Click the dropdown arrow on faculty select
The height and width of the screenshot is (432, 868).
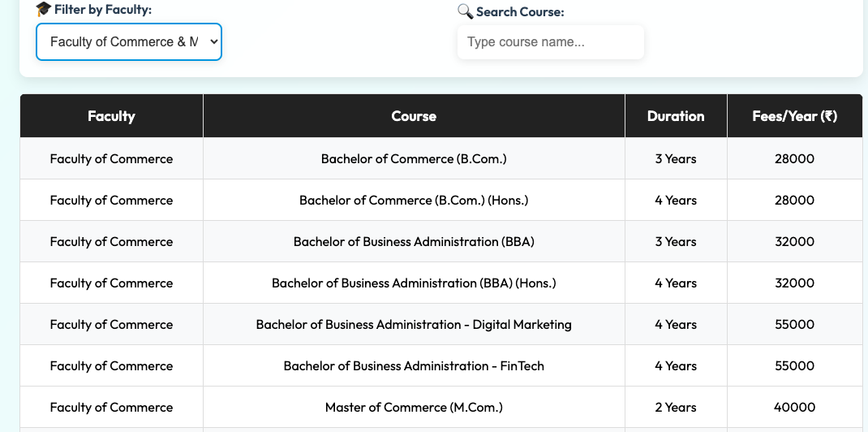(x=214, y=42)
